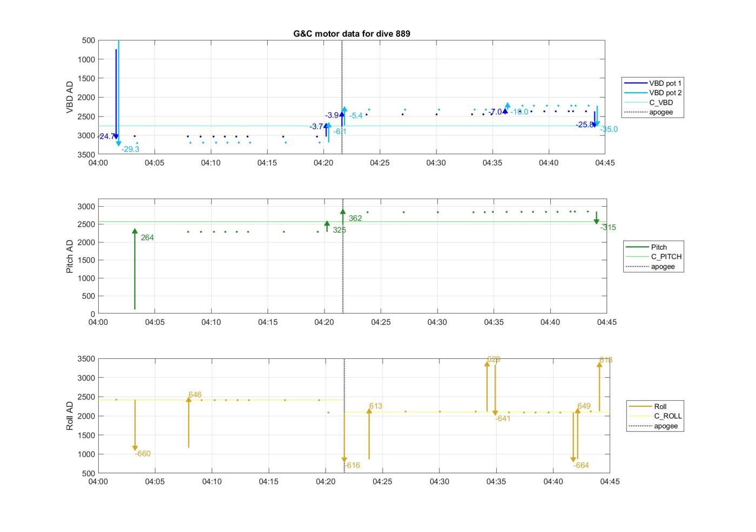
Task: Click the gold line sample beside "Roll"
Action: coord(640,406)
